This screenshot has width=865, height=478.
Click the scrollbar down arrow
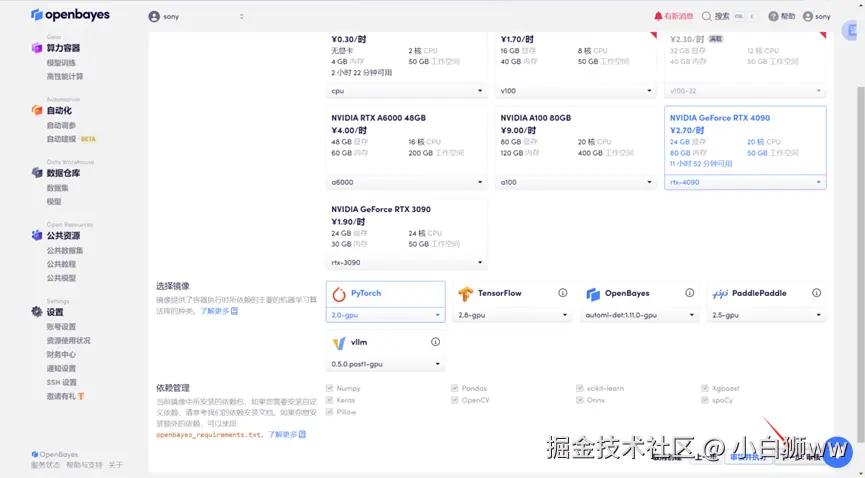(861, 474)
